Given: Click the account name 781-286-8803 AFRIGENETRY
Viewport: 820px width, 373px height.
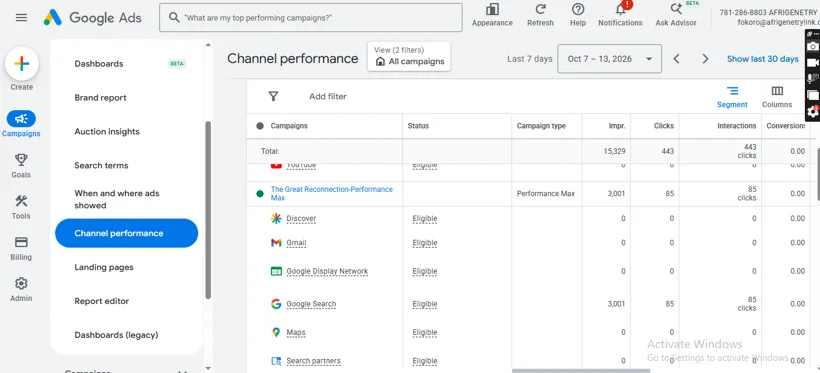Looking at the screenshot, I should click(x=769, y=13).
